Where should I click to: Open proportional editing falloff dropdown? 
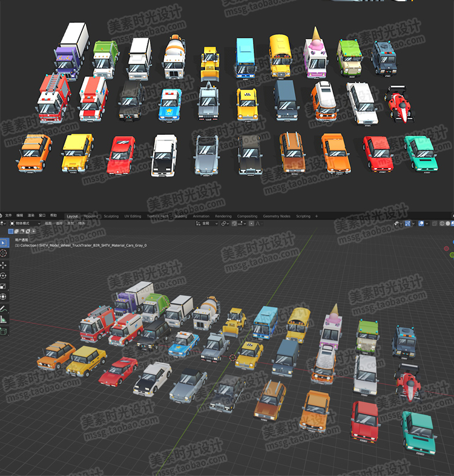pos(258,223)
